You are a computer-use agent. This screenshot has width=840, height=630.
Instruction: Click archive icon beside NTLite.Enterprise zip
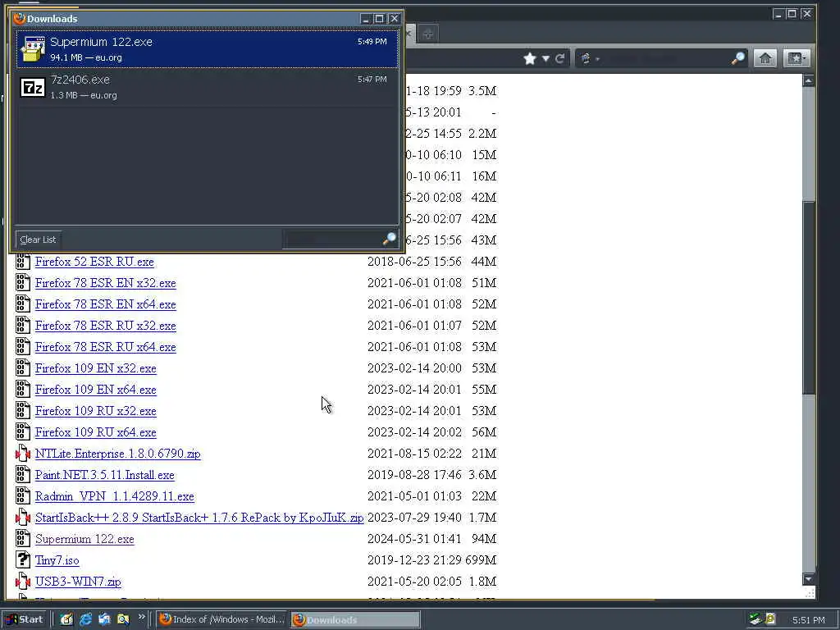tap(22, 454)
